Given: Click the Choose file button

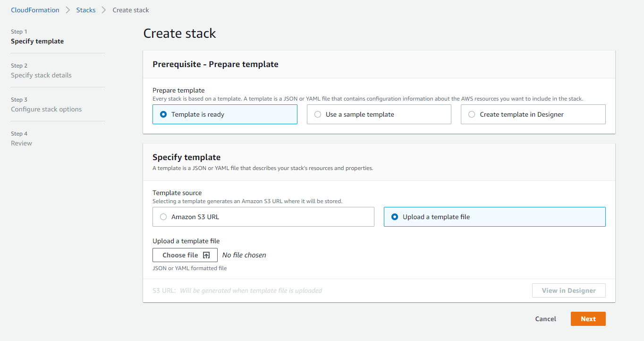Looking at the screenshot, I should 185,255.
